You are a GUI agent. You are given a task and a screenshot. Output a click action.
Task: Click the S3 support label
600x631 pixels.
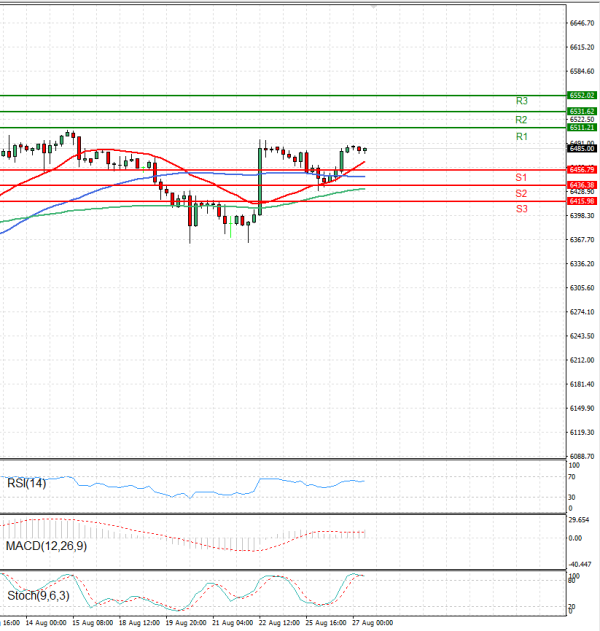(x=522, y=209)
